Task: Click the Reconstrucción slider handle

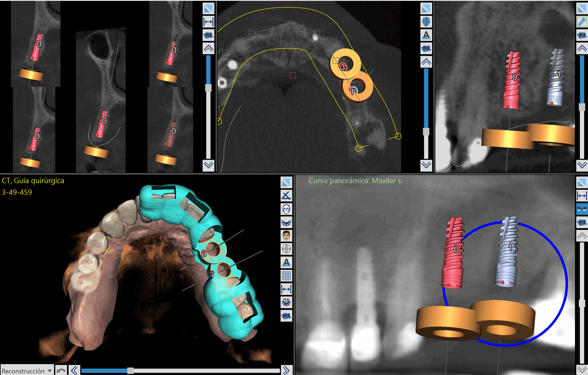Action: click(130, 371)
